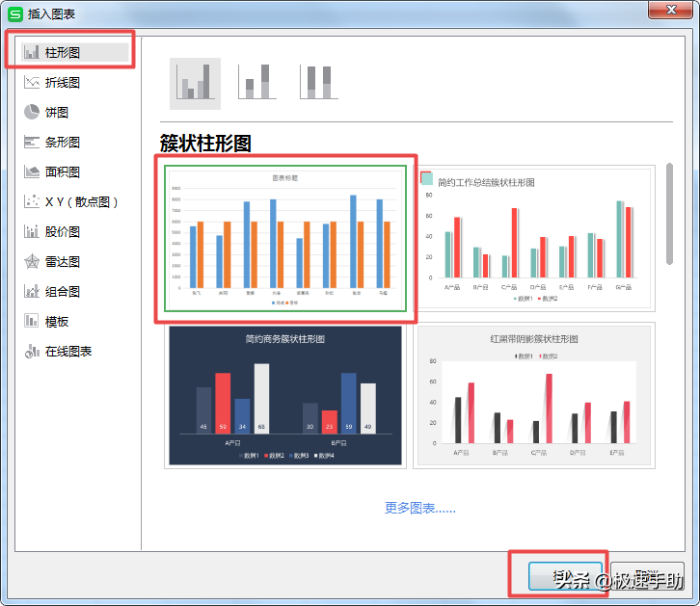Pick the default blue-orange clustered column thumbnail
Image resolution: width=700 pixels, height=606 pixels.
coord(285,239)
